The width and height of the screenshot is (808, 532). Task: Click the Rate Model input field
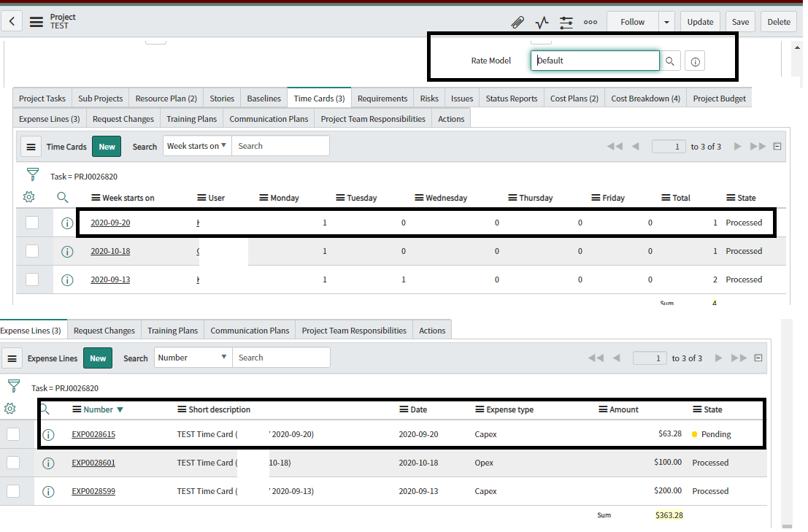(x=595, y=61)
